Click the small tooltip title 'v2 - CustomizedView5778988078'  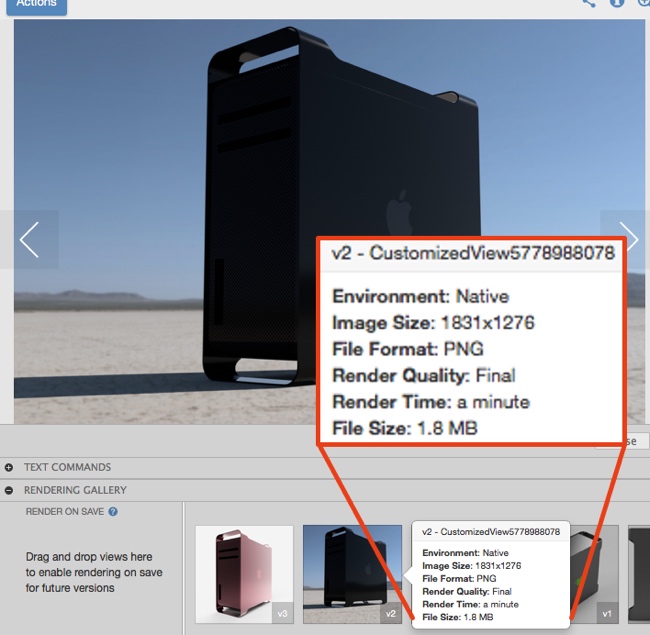click(x=491, y=532)
